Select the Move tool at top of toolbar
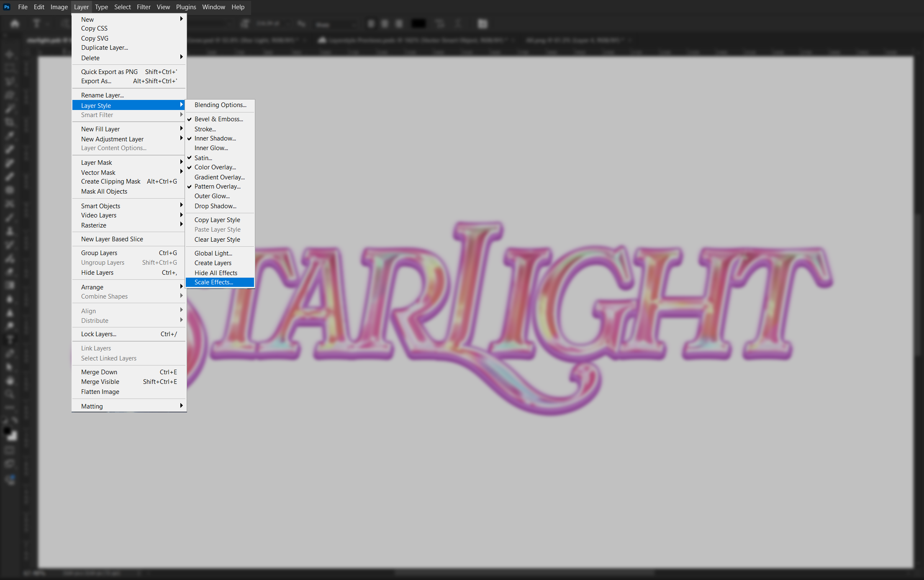The image size is (924, 580). coord(10,54)
